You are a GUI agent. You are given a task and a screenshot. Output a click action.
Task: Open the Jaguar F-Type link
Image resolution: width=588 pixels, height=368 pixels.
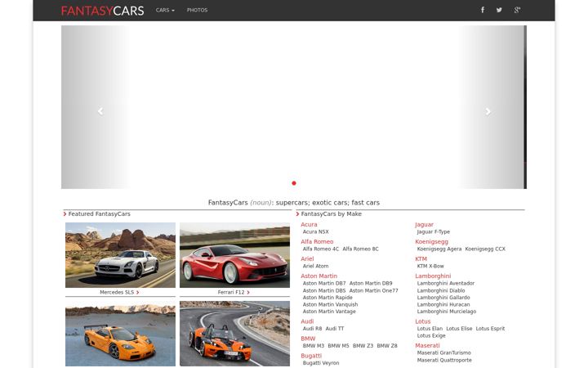click(x=434, y=231)
